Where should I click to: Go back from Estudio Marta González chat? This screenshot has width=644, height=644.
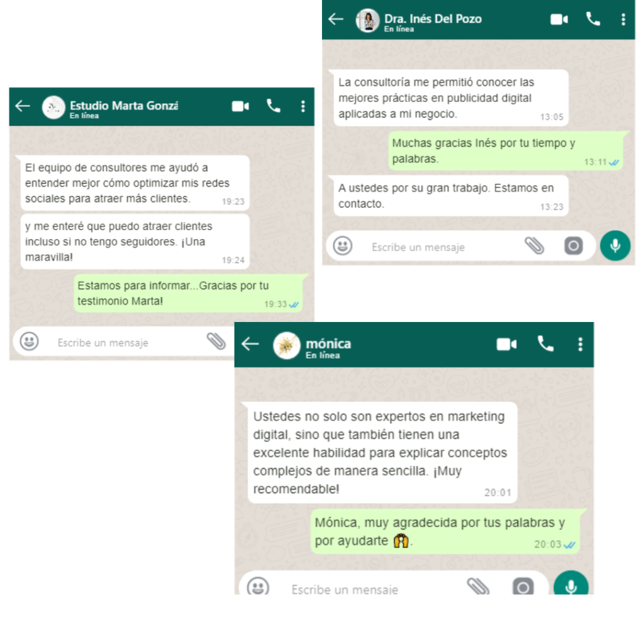pyautogui.click(x=23, y=106)
